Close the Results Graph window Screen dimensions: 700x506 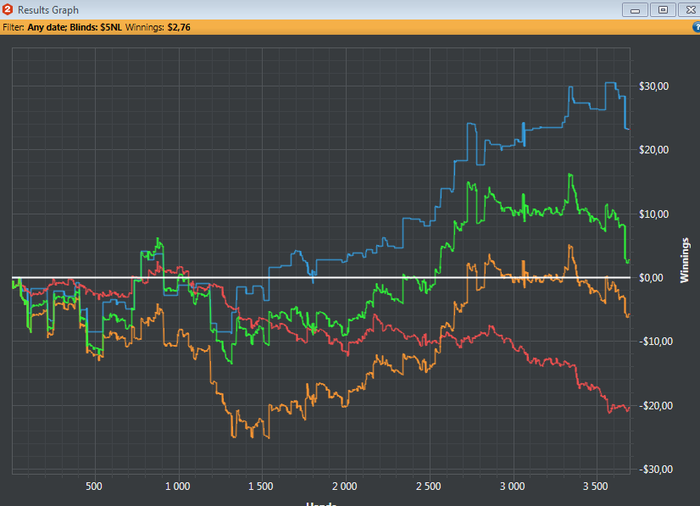(690, 10)
